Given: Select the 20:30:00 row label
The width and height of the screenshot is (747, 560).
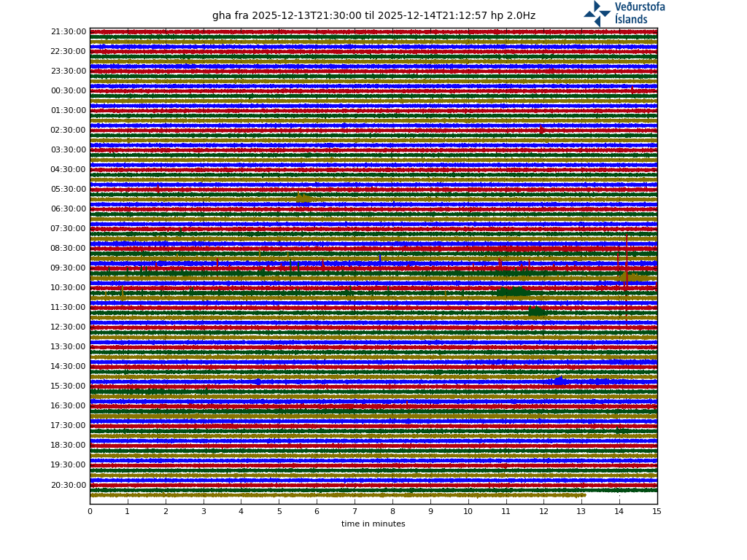Looking at the screenshot, I should point(69,485).
